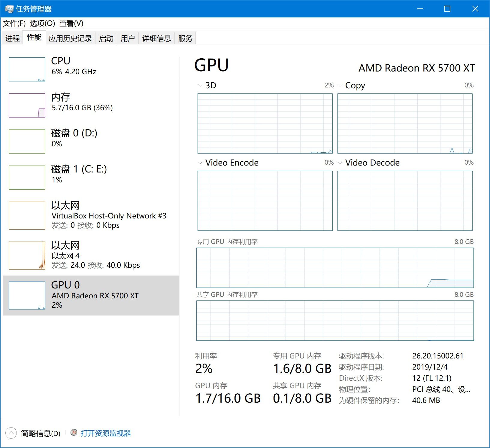
Task: Select the 以太网 4 mini graph
Action: pos(27,255)
